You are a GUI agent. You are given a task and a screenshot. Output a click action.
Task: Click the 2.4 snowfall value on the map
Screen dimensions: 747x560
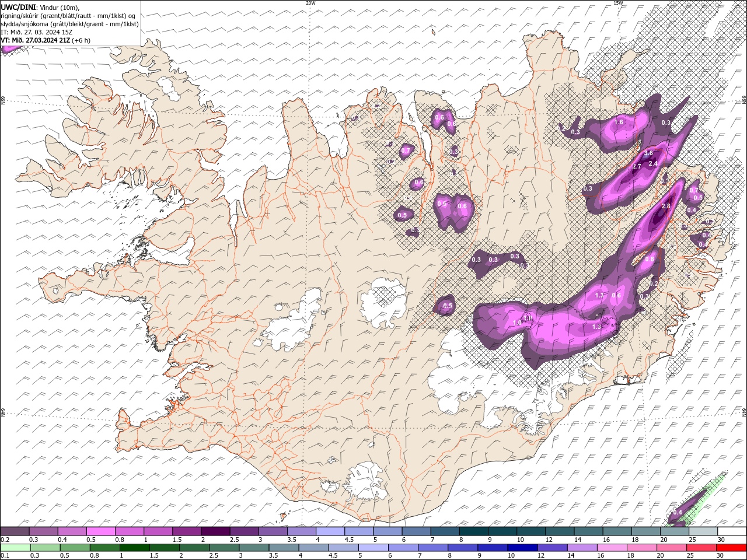point(653,164)
